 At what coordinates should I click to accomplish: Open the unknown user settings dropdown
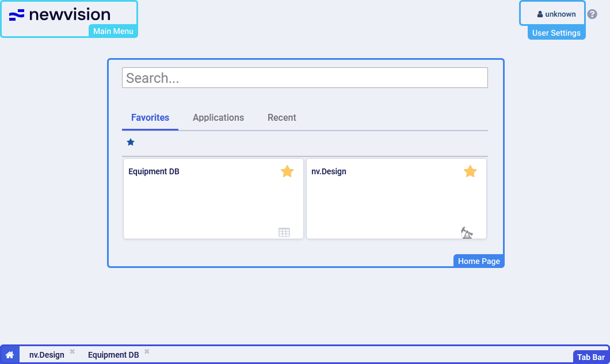pos(552,14)
